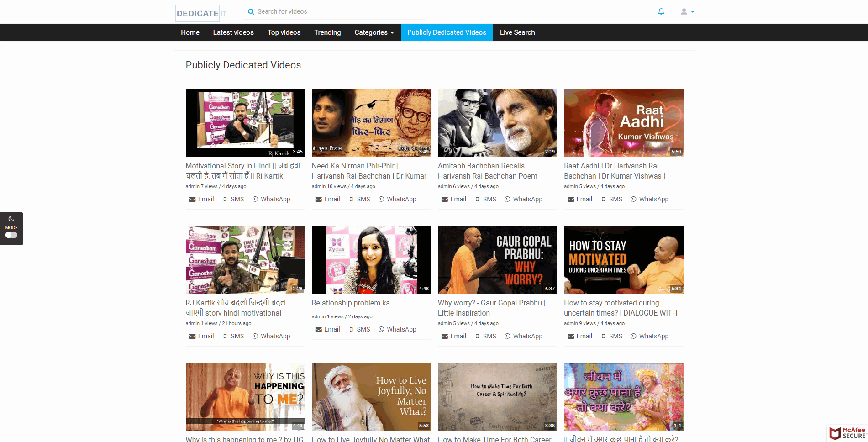Play How to Make Time For Both thumbnail
Viewport: 868px width, 442px height.
point(497,397)
